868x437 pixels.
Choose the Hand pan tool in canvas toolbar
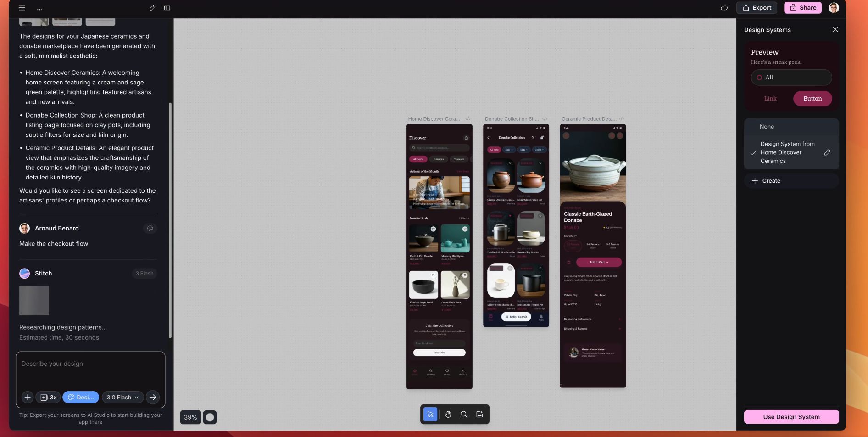448,415
